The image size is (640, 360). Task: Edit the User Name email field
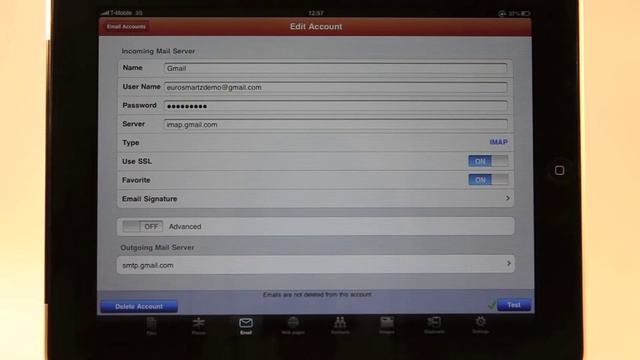[x=336, y=87]
